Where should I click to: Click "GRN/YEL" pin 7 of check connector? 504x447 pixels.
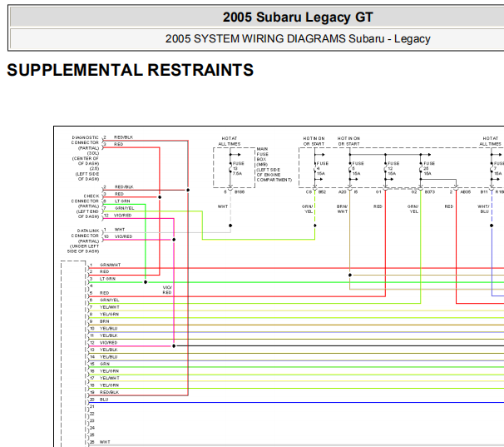coord(125,208)
